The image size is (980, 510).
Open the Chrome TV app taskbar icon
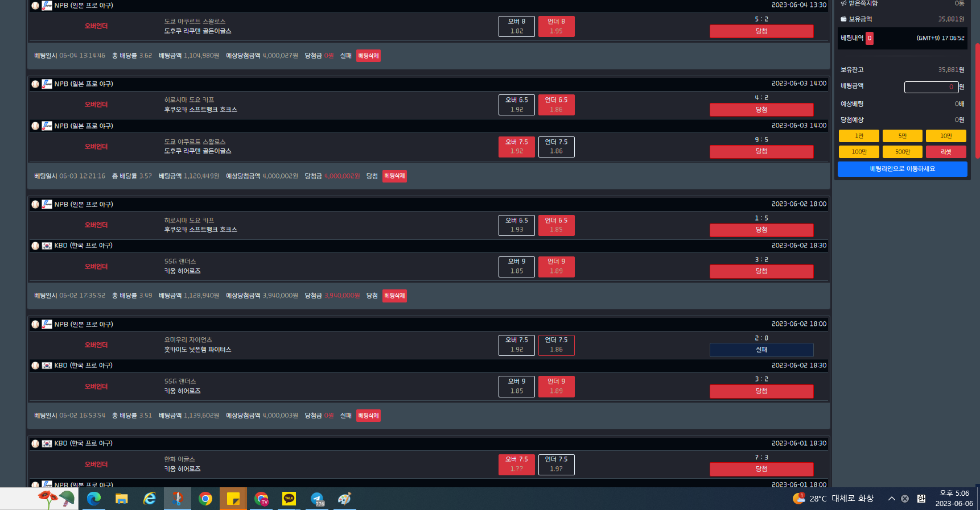[x=261, y=499]
